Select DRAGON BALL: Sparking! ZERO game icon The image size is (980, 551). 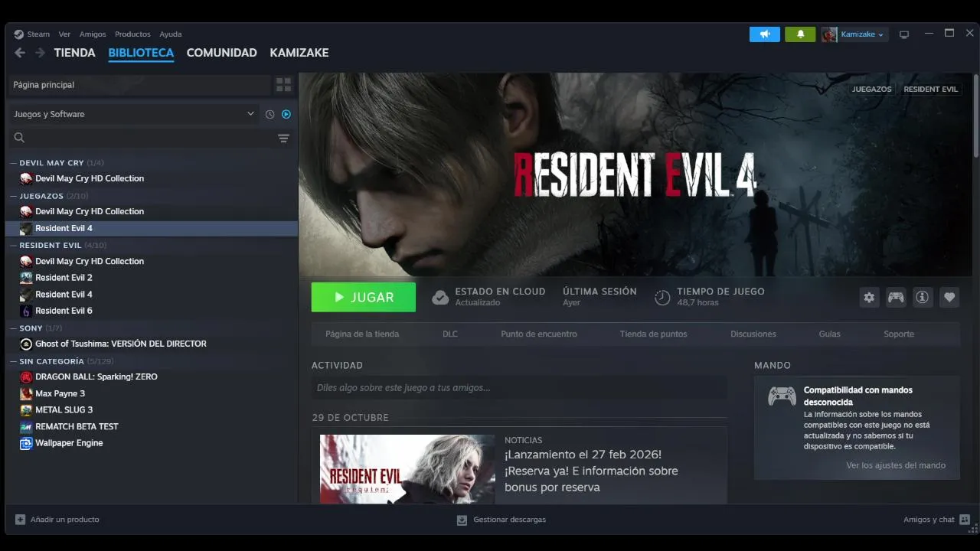pos(26,377)
